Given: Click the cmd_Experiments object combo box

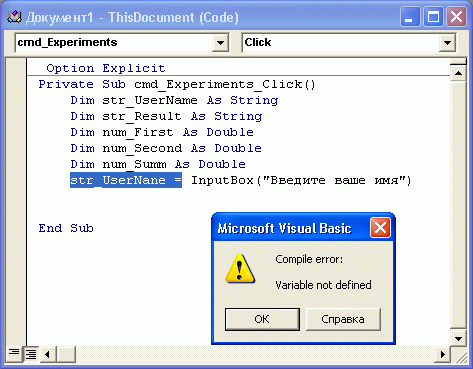Looking at the screenshot, I should (x=122, y=43).
